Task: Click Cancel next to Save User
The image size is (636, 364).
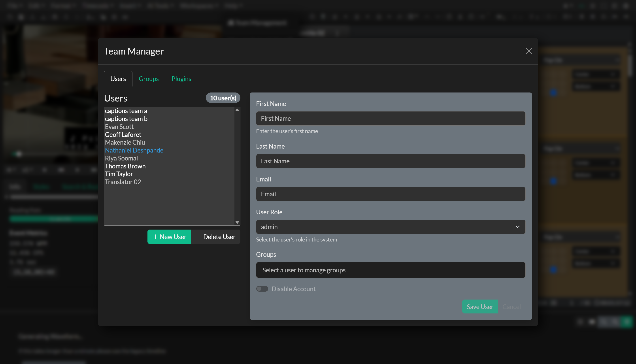Action: pos(512,307)
